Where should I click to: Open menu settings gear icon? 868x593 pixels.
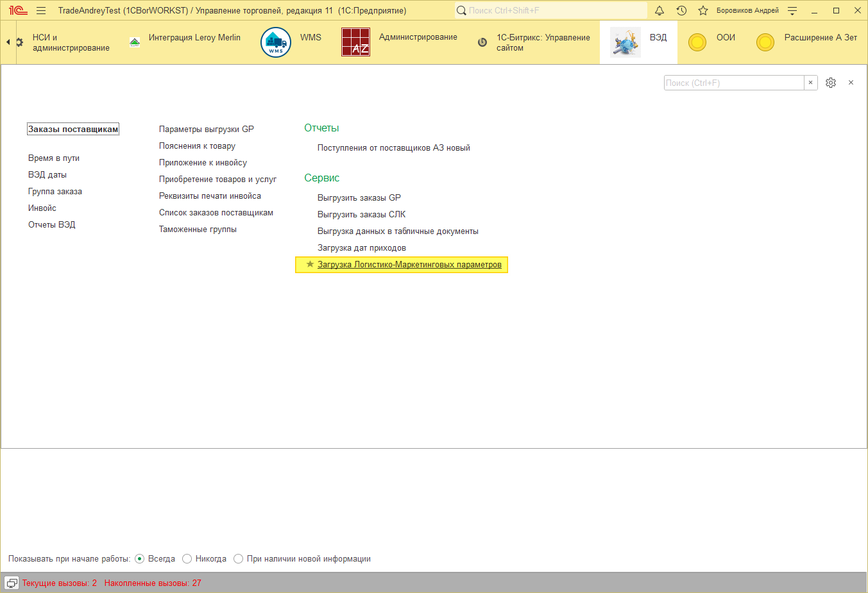[x=831, y=83]
